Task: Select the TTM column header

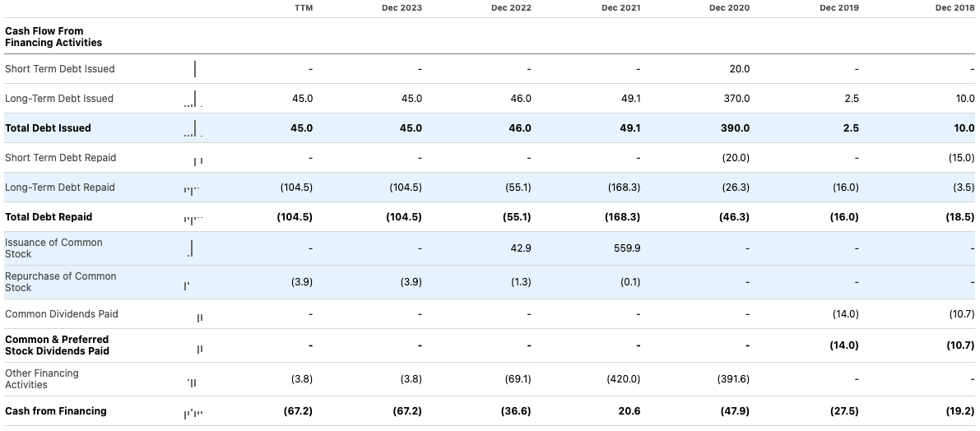Action: pos(304,8)
